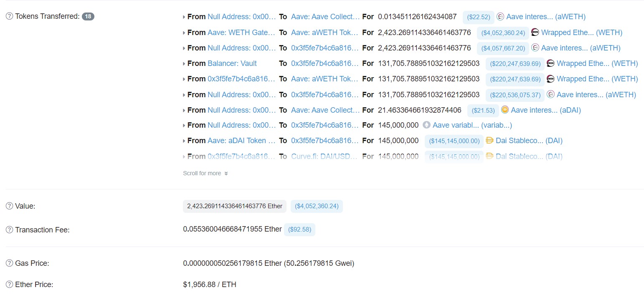Screen dimensions: 644x295
Task: Click the first WETH token icon
Action: click(x=535, y=32)
